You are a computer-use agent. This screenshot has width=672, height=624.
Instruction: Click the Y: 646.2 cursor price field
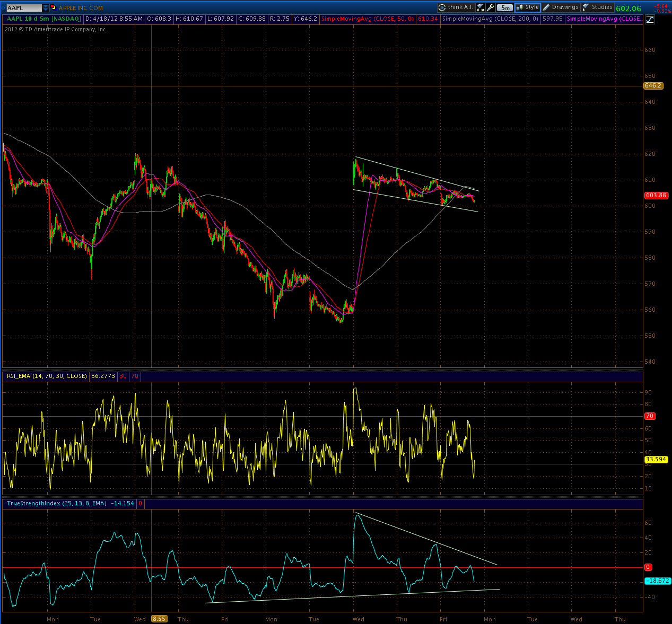click(305, 19)
